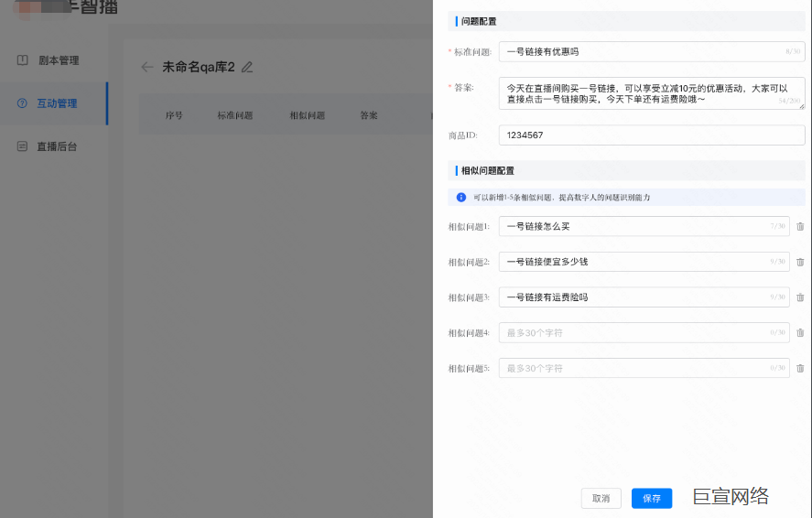This screenshot has height=518, width=812.
Task: Click the 问题配置 section heading
Action: point(479,21)
